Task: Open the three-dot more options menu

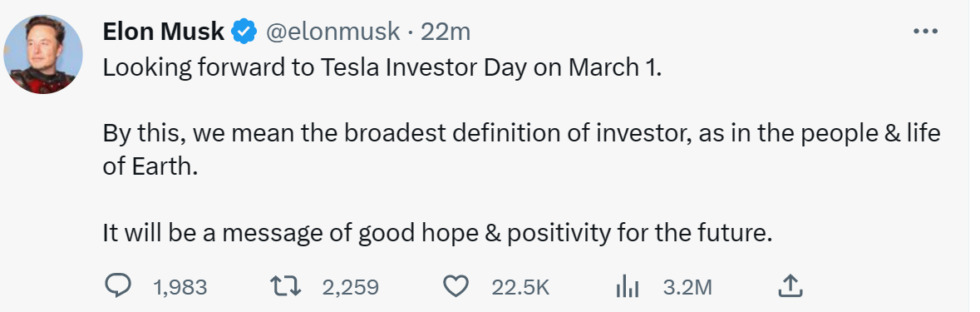Action: (x=926, y=31)
